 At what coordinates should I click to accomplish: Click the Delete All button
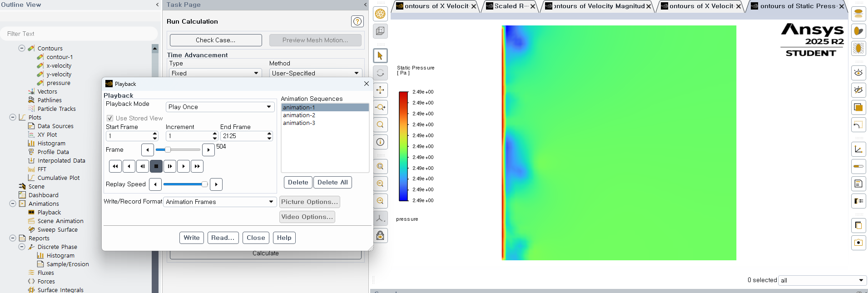[332, 182]
